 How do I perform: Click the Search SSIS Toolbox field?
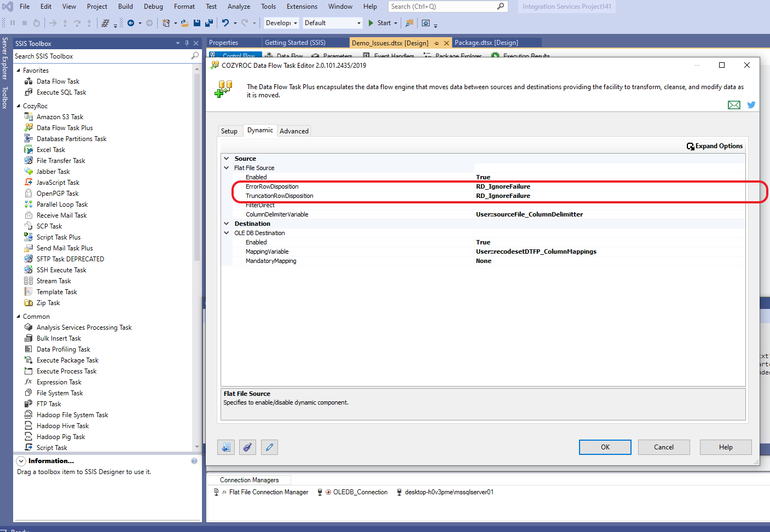pyautogui.click(x=102, y=56)
